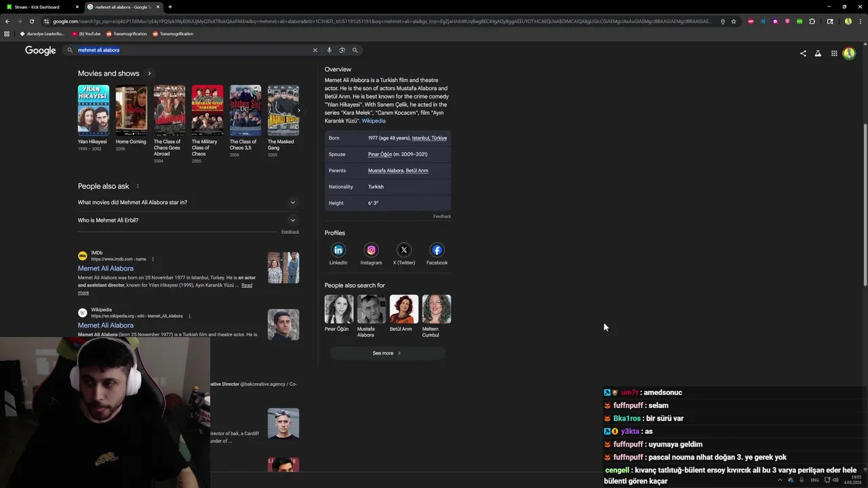Expand Movies and shows section arrow

(x=149, y=73)
